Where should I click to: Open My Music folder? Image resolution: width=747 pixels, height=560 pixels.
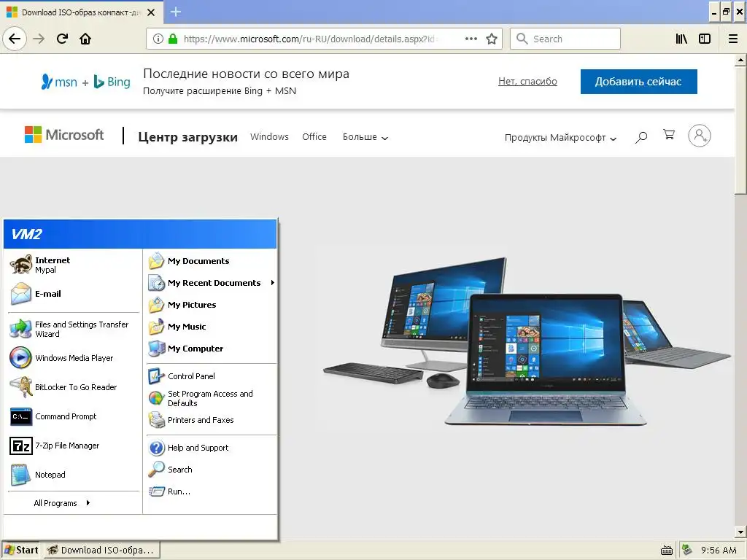(211, 327)
